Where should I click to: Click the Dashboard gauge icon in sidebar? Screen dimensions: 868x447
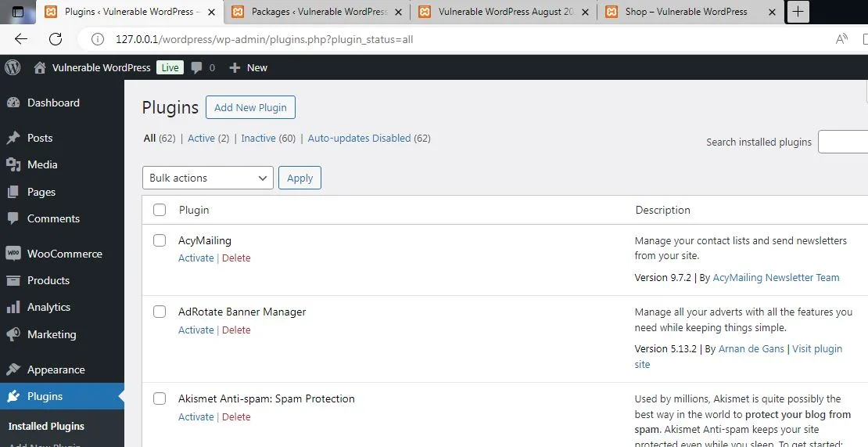[x=13, y=103]
